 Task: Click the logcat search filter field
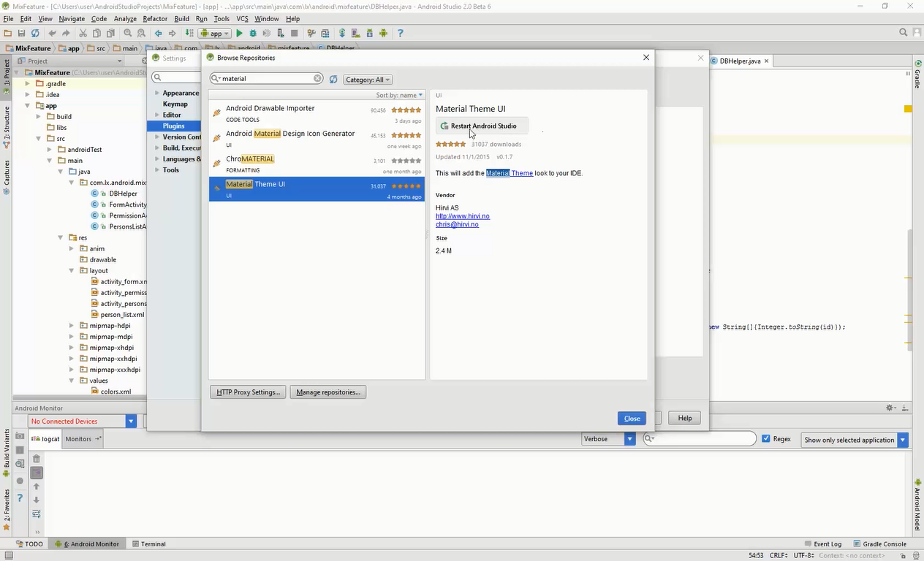[x=700, y=439]
